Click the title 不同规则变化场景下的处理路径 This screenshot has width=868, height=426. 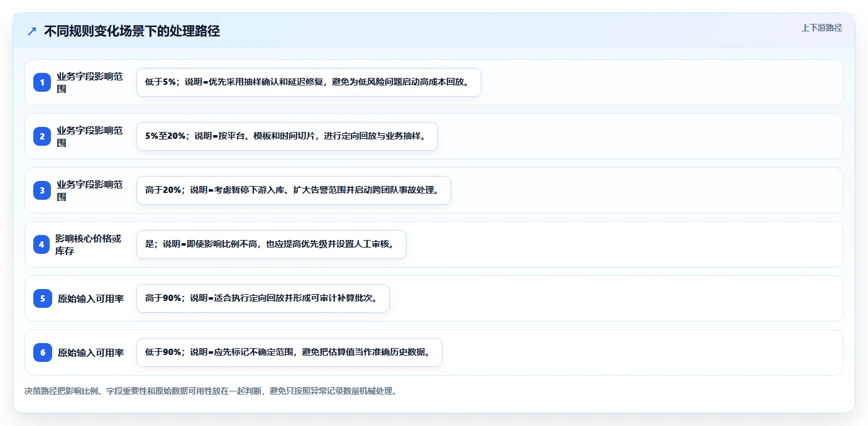132,31
